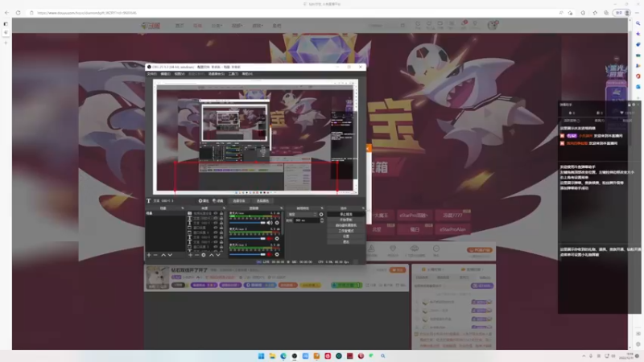Open OBS View menu
This screenshot has width=644, height=362.
tap(179, 74)
